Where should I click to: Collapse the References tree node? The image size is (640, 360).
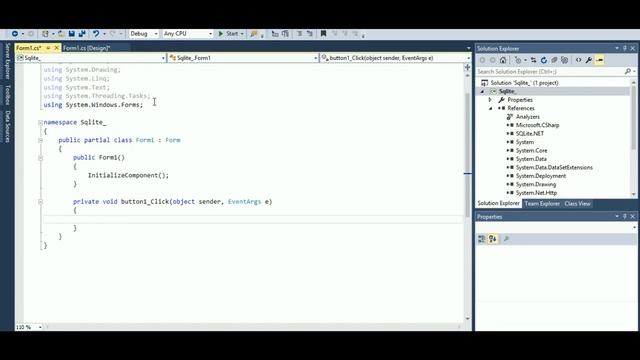tap(490, 109)
